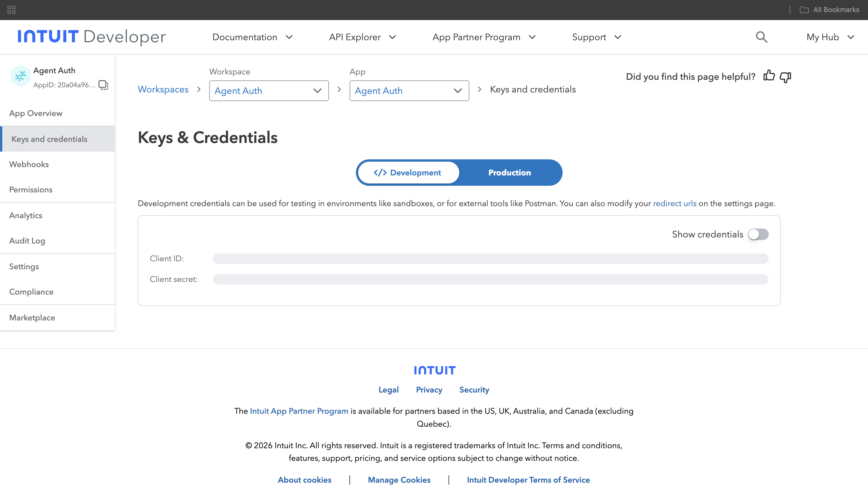868x495 pixels.
Task: Open Permissions in the sidebar
Action: 57,190
